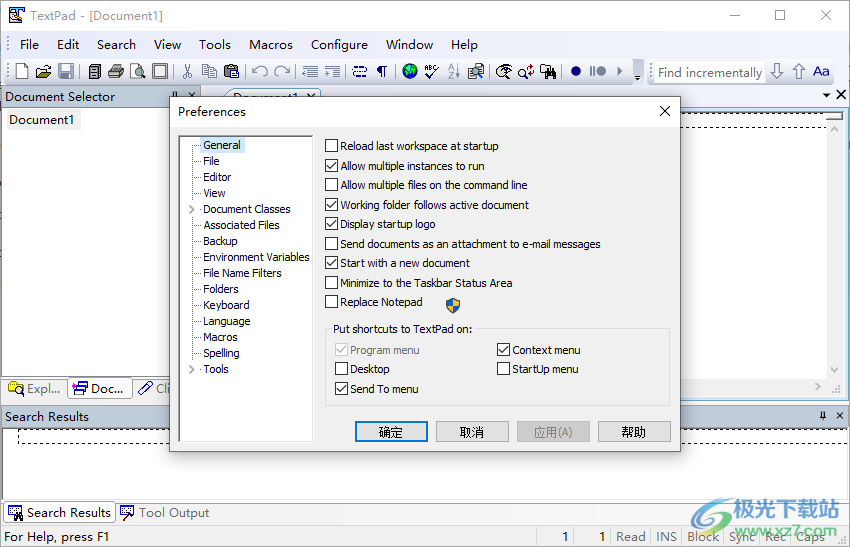Open Print Preview from toolbar
The width and height of the screenshot is (850, 547).
(x=138, y=71)
